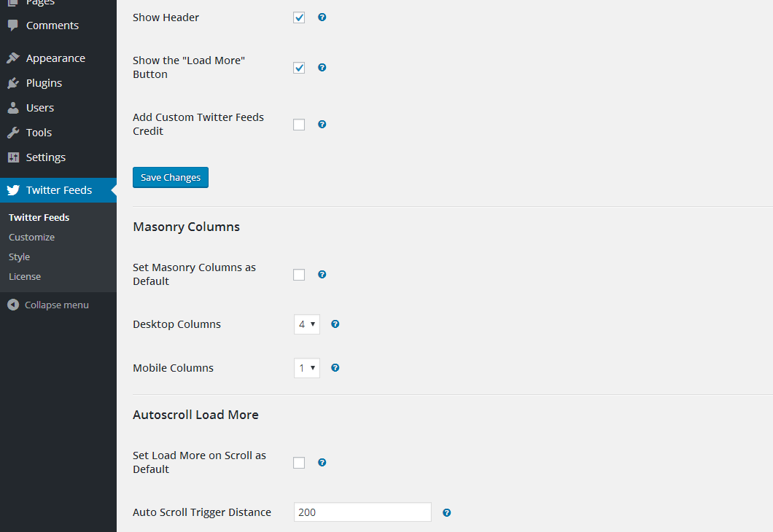Open the Desktop Columns dropdown

[x=307, y=324]
